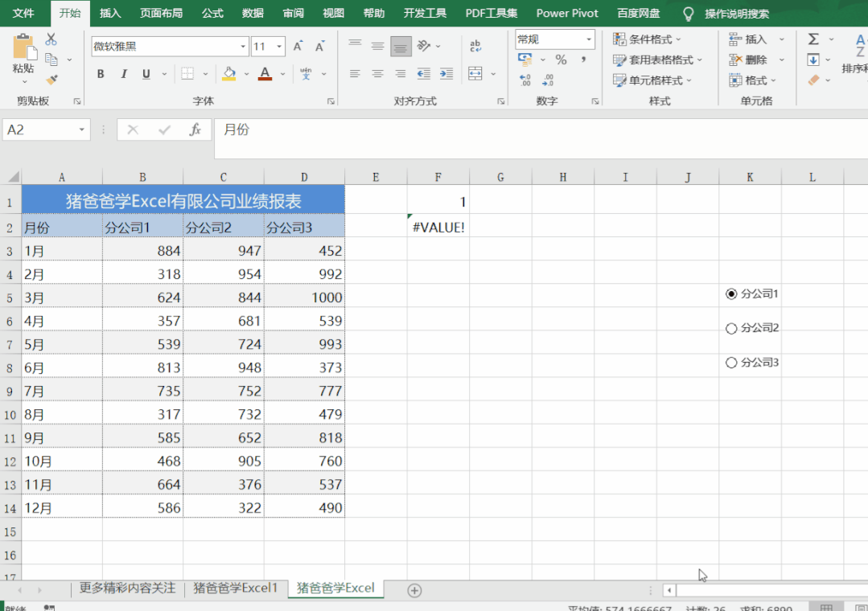Click the Insert Function fx icon
Viewport: 868px width, 611px height.
tap(195, 129)
